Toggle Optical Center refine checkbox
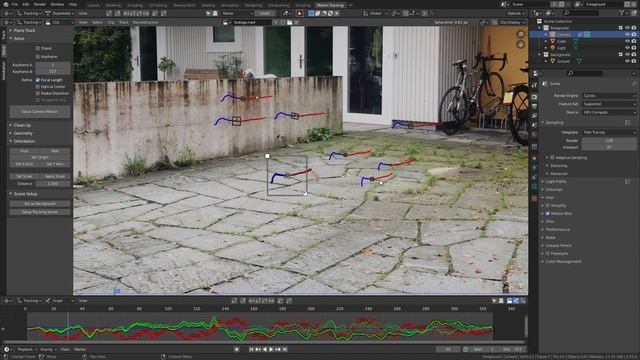Viewport: 640px width, 360px height. pyautogui.click(x=38, y=87)
